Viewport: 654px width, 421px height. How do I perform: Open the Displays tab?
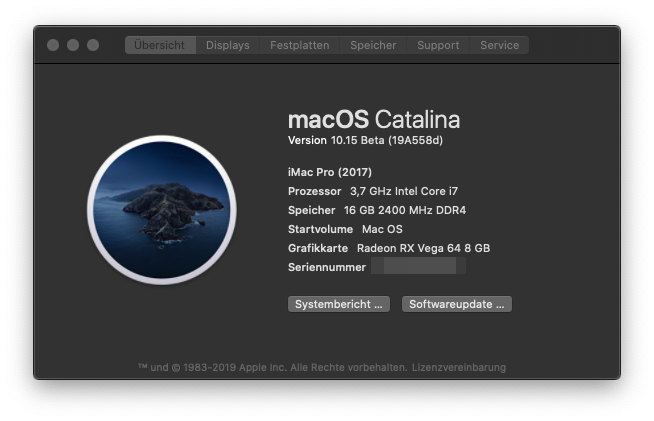228,45
